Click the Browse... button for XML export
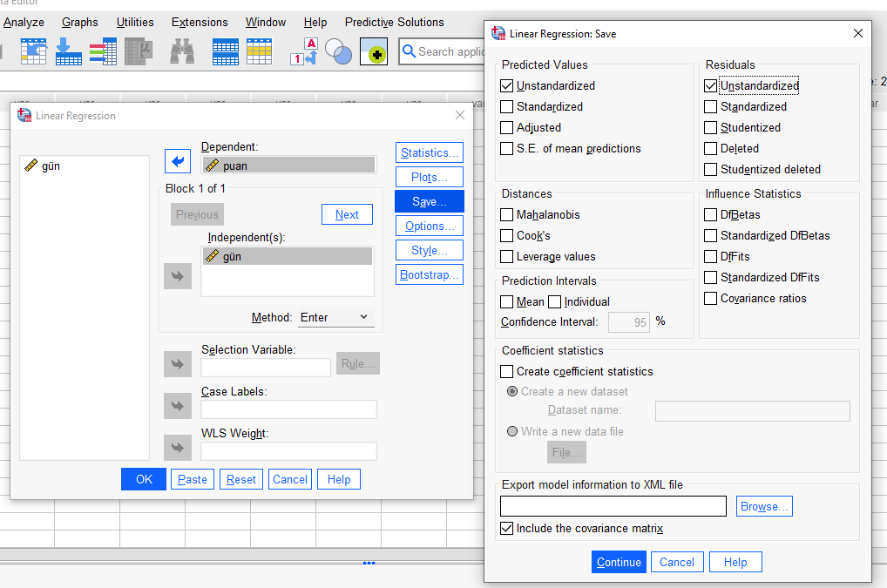The width and height of the screenshot is (887, 588). (x=764, y=506)
